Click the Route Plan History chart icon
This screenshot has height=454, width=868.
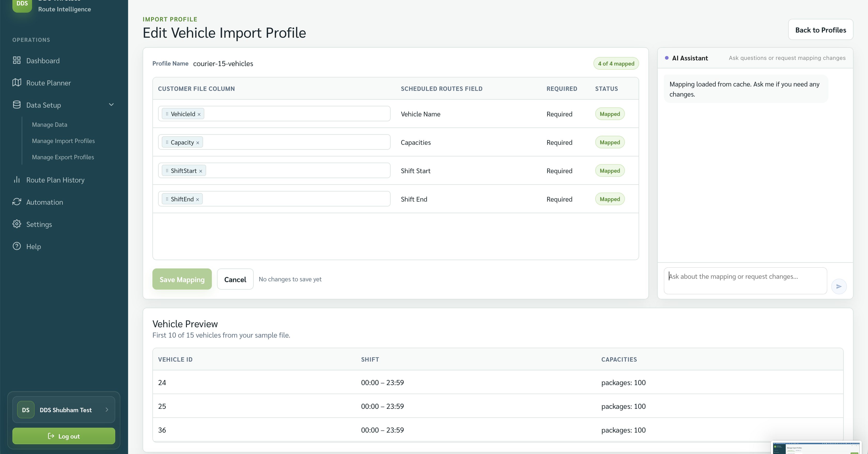[17, 180]
